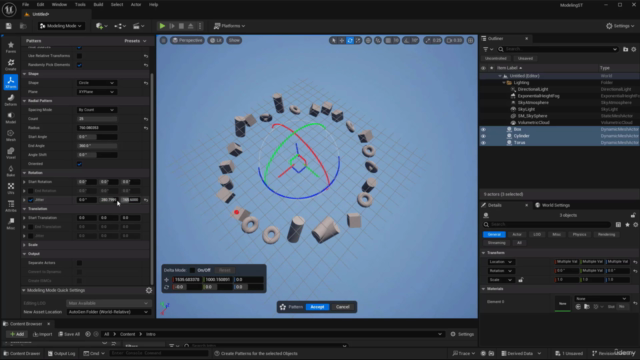The width and height of the screenshot is (640, 360).
Task: Toggle Delta Mode On/Off checkbox
Action: [192, 270]
